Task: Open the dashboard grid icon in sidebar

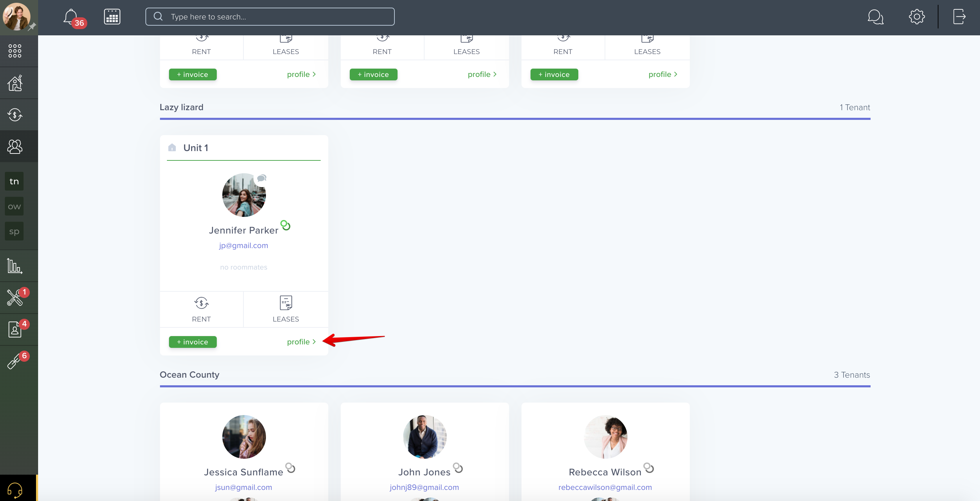Action: point(15,51)
